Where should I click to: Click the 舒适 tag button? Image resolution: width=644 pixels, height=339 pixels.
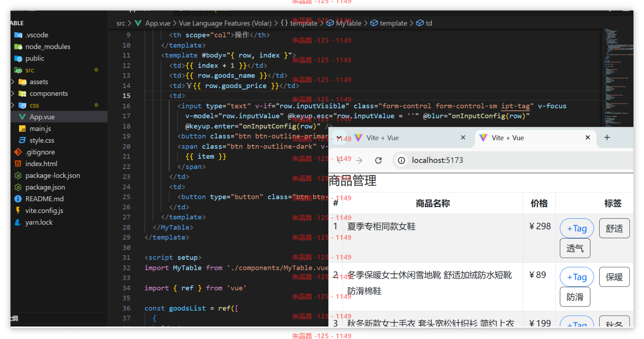coord(614,228)
